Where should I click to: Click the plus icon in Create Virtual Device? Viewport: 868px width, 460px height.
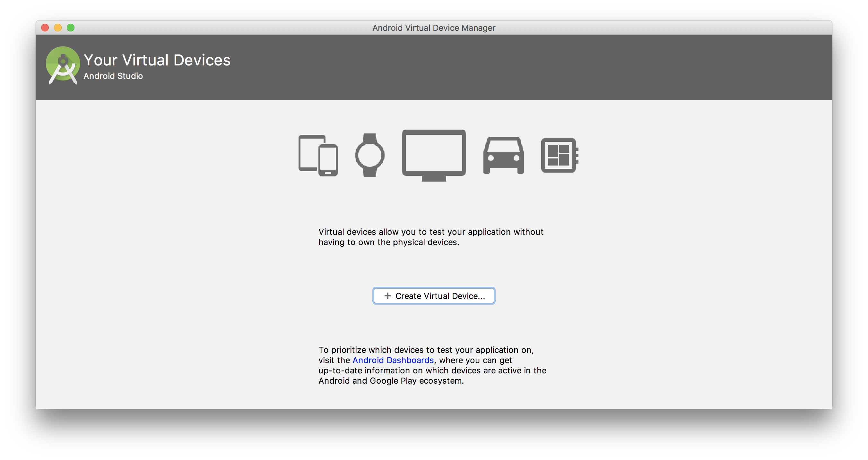(387, 296)
